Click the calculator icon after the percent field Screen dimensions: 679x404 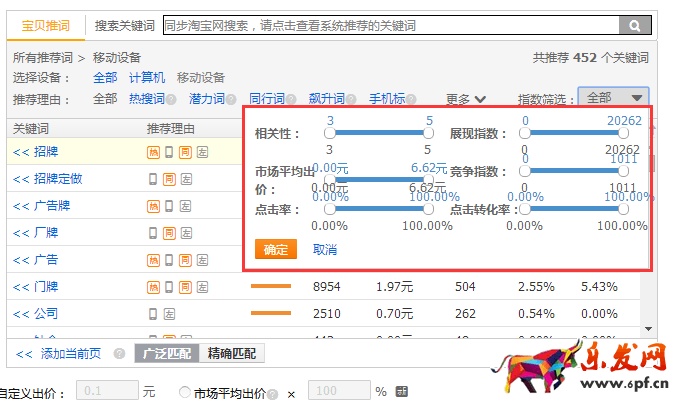[x=402, y=391]
